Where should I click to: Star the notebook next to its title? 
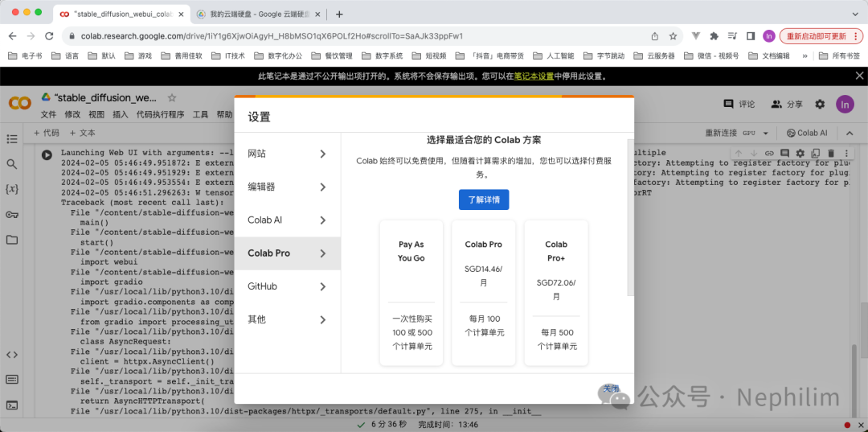point(172,97)
